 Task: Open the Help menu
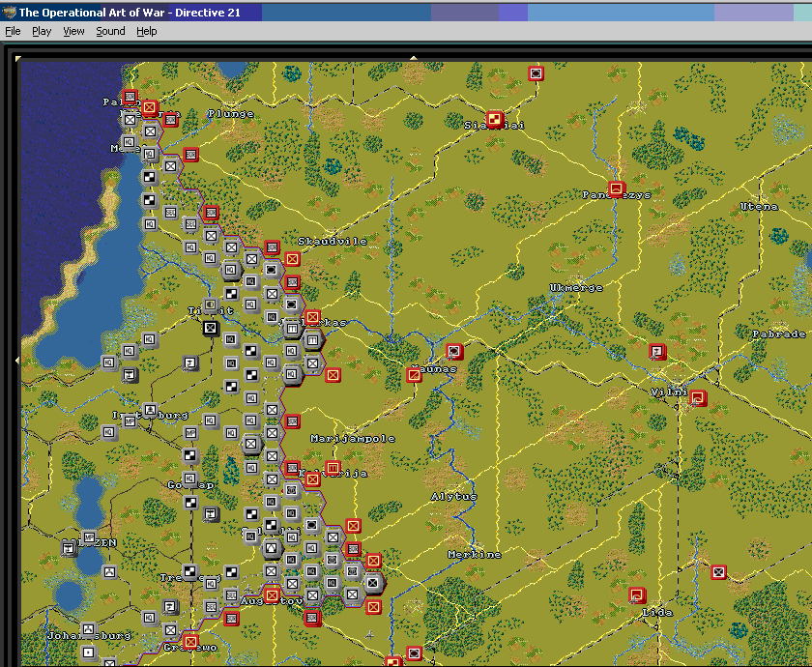[147, 31]
